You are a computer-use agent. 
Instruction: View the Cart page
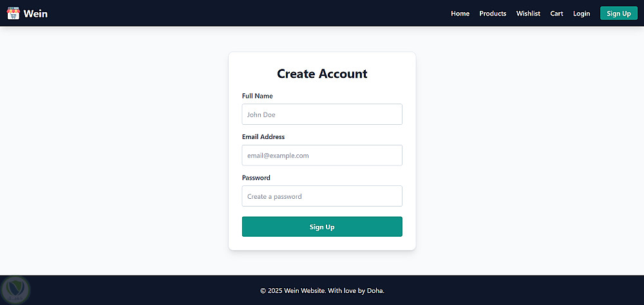tap(556, 14)
